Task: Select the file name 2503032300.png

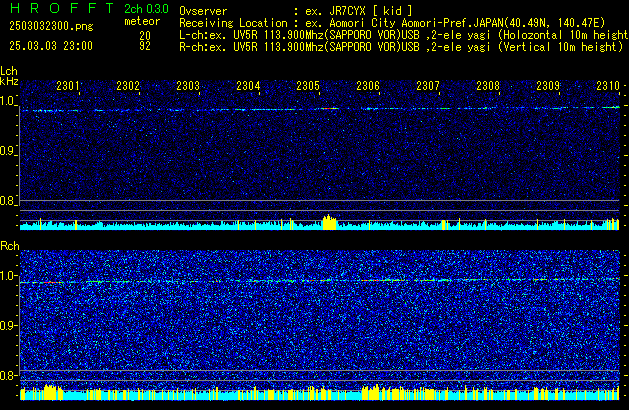Action: 51,26
